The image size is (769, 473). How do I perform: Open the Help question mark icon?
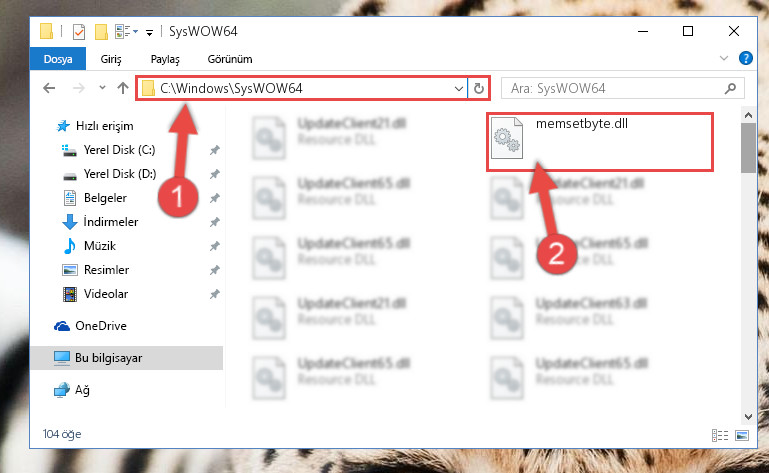tap(745, 58)
